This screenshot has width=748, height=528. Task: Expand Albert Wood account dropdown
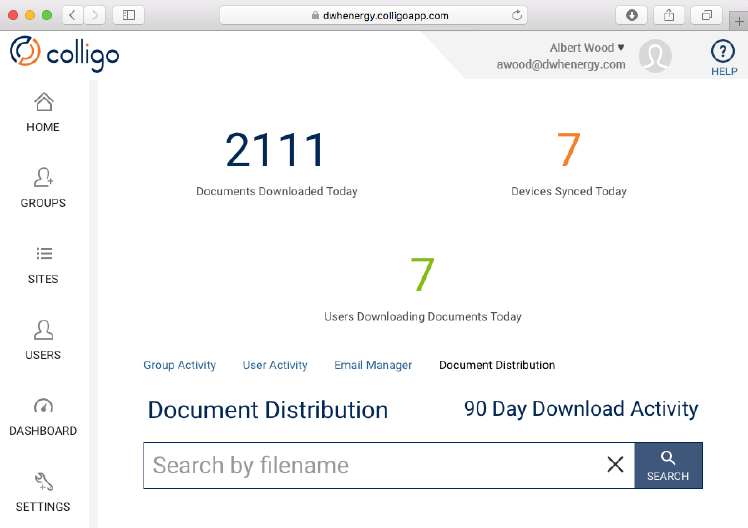pos(587,48)
